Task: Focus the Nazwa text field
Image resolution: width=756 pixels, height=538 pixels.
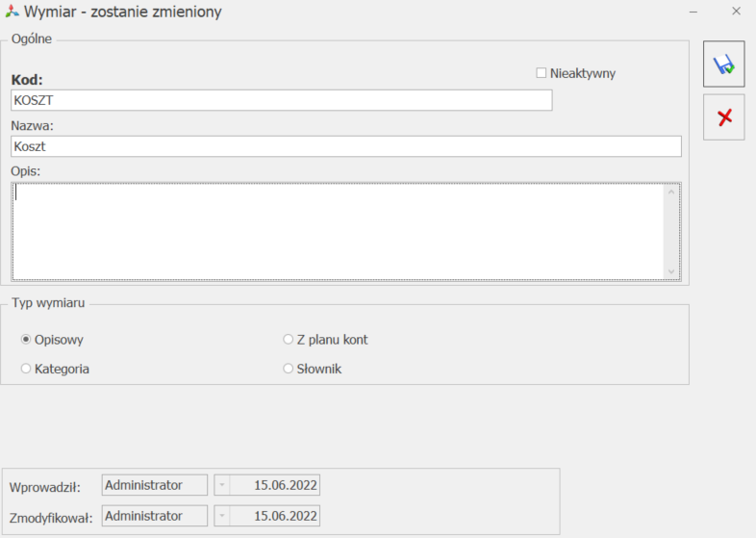Action: pos(346,146)
